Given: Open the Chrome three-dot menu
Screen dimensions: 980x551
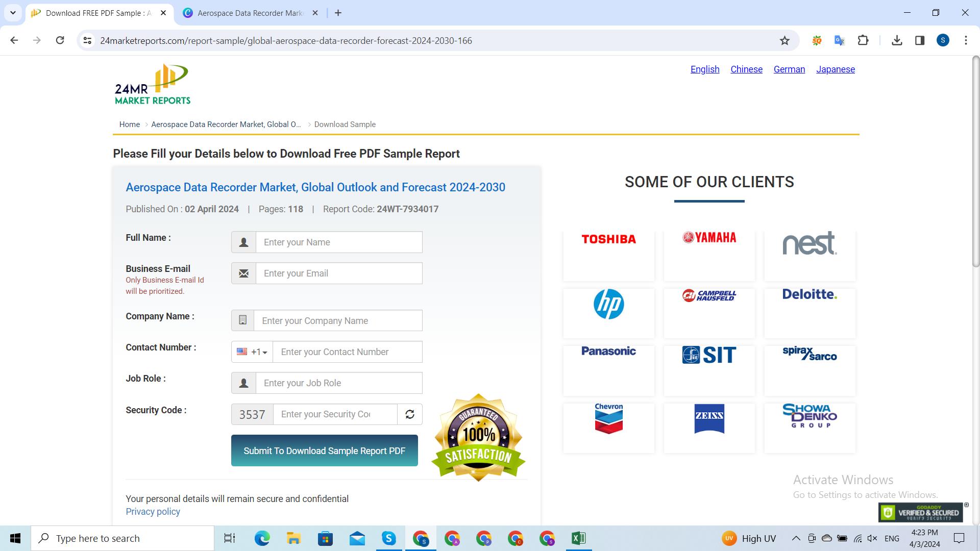Looking at the screenshot, I should (x=966, y=40).
